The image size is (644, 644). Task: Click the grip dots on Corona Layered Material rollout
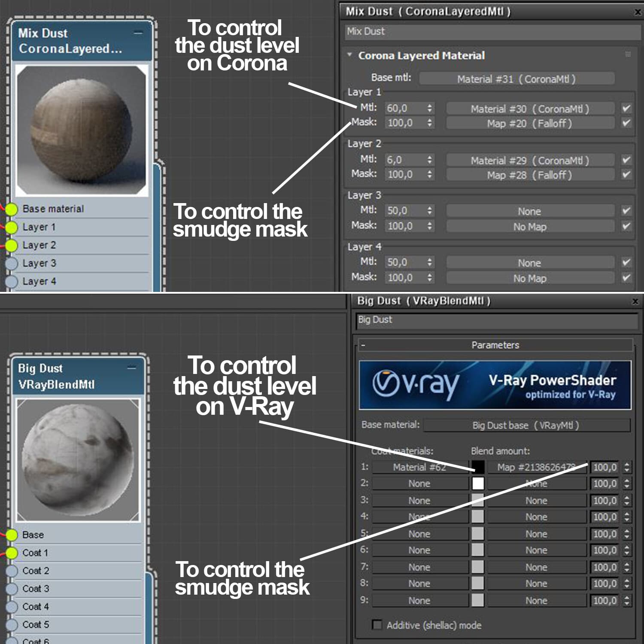tap(628, 55)
